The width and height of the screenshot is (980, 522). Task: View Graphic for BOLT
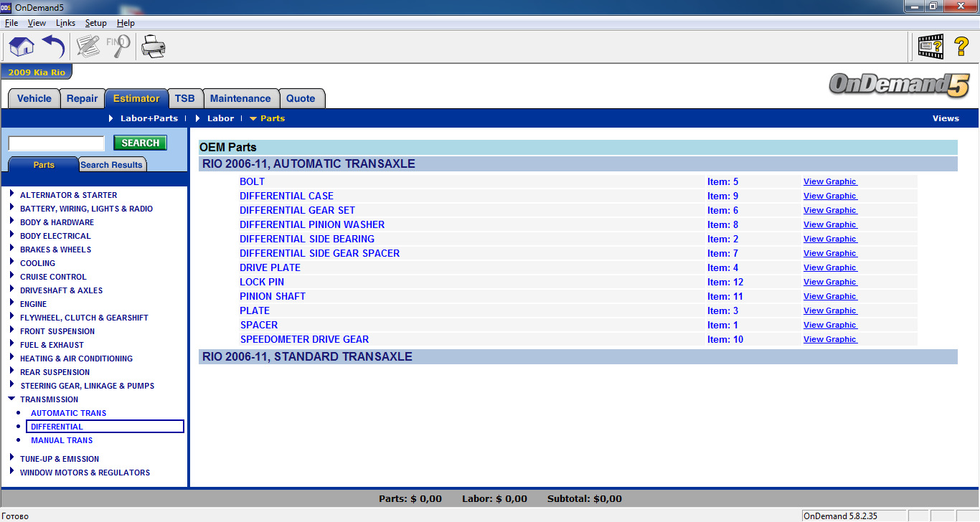[x=830, y=181]
